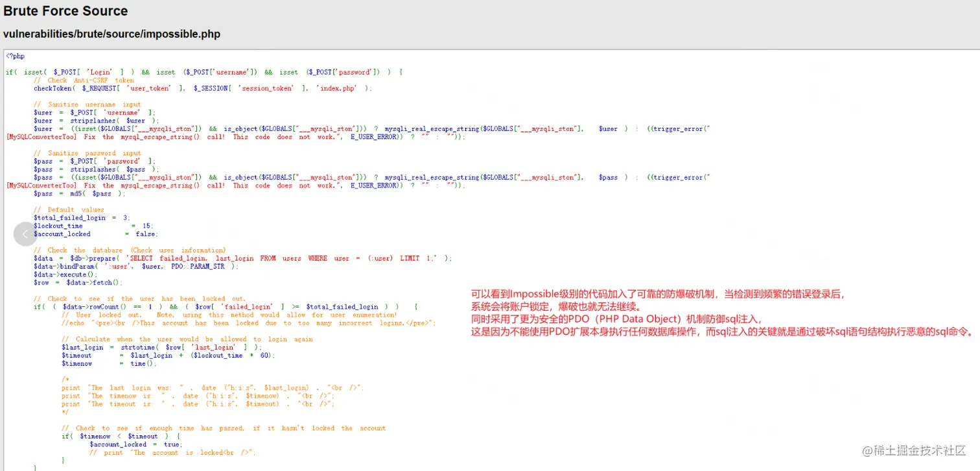The width and height of the screenshot is (980, 471).
Task: Click the "The account is locked" print comment
Action: tap(173, 453)
